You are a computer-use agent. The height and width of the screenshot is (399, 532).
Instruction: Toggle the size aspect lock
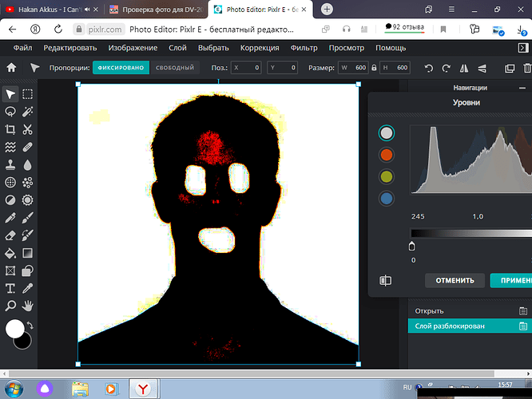374,68
